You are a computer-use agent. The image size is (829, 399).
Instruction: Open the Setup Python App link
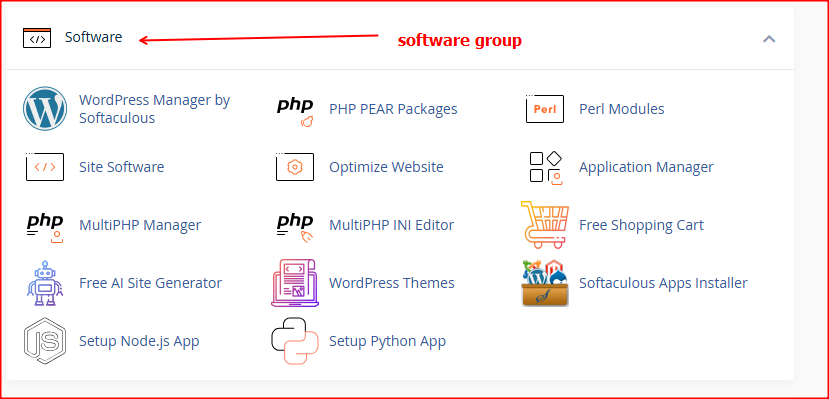pyautogui.click(x=388, y=341)
